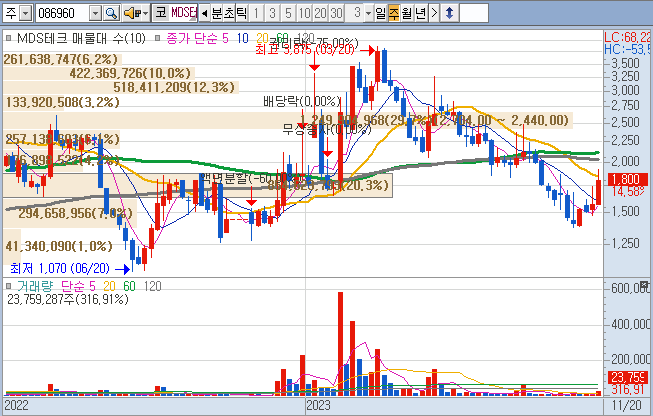This screenshot has width=653, height=416.
Task: Open the speaker alert dropdown arrow
Action: 146,13
